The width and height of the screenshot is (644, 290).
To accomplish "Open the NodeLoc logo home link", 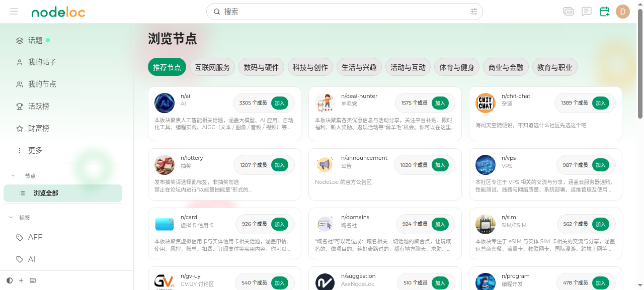I will coord(58,12).
